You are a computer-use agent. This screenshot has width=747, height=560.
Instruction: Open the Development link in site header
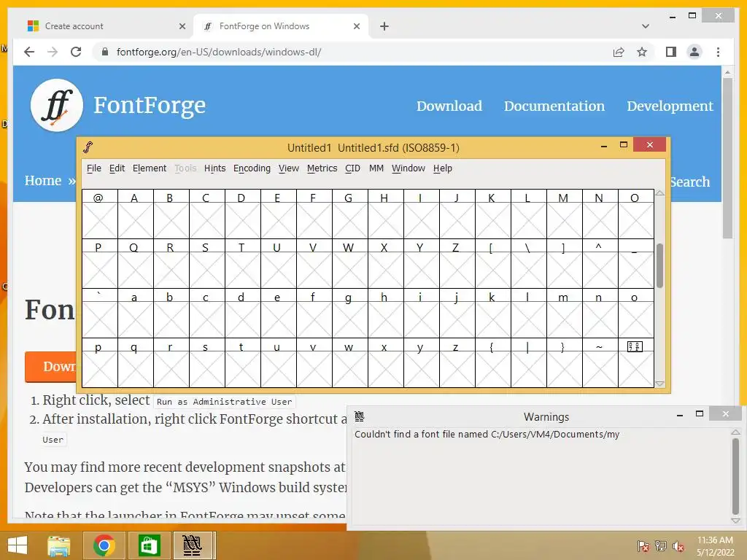click(x=670, y=106)
